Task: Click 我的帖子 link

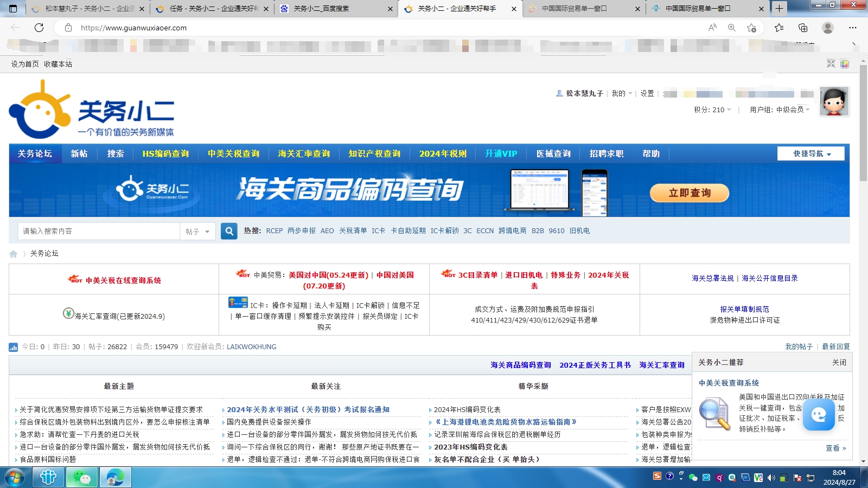Action: [799, 346]
